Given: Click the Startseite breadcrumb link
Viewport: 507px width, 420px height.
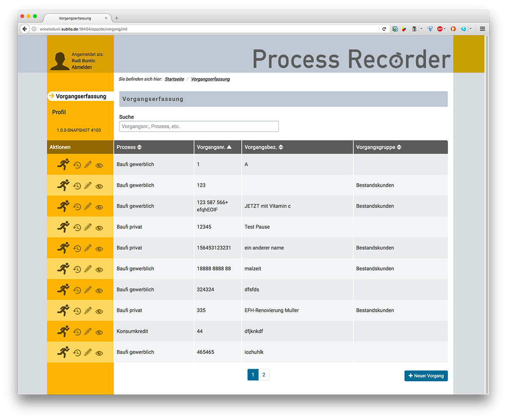Looking at the screenshot, I should tap(174, 79).
